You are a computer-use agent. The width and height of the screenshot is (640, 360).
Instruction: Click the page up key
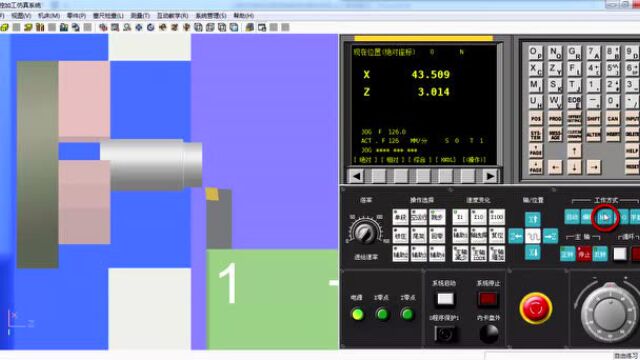point(536,151)
